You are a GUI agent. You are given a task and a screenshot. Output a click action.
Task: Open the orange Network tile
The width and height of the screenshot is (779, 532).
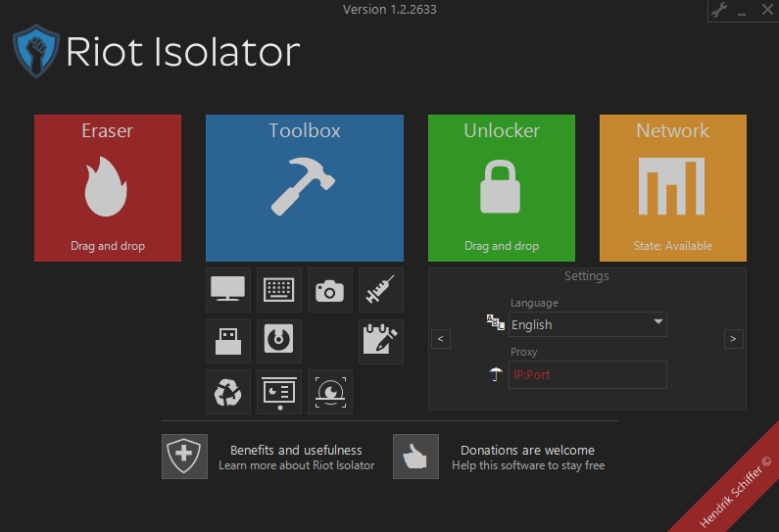click(672, 188)
